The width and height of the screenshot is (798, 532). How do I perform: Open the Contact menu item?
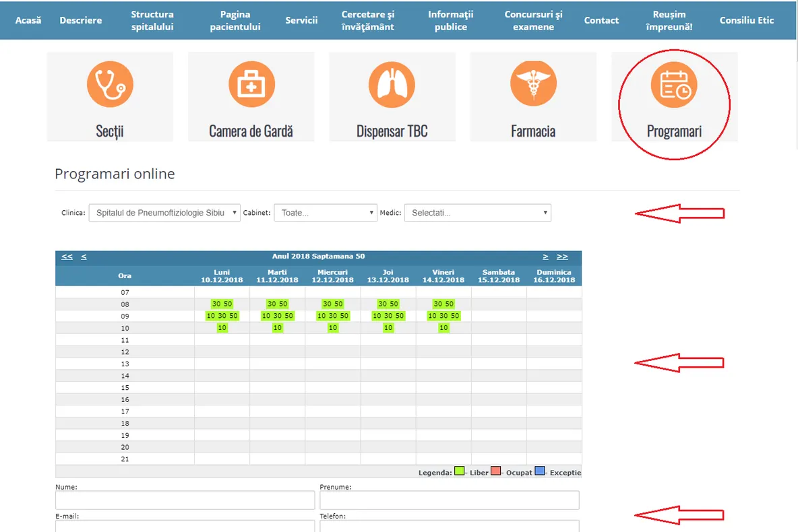click(x=601, y=20)
